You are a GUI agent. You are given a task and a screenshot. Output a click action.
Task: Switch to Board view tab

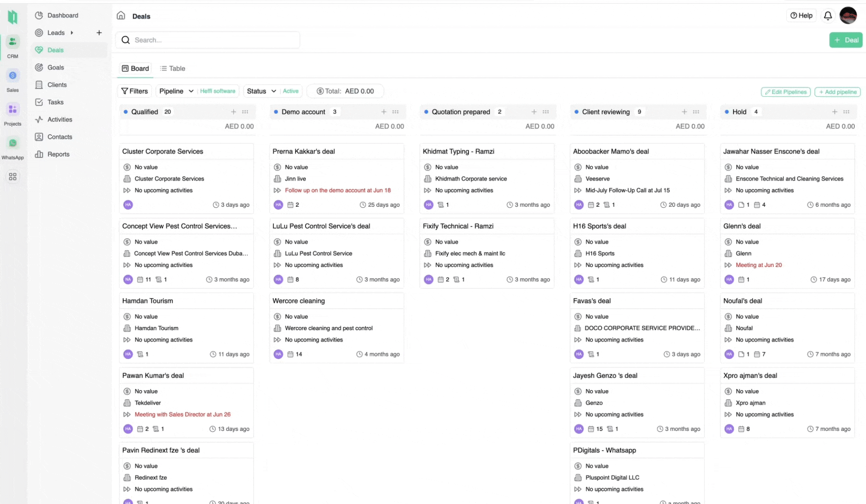tap(135, 68)
